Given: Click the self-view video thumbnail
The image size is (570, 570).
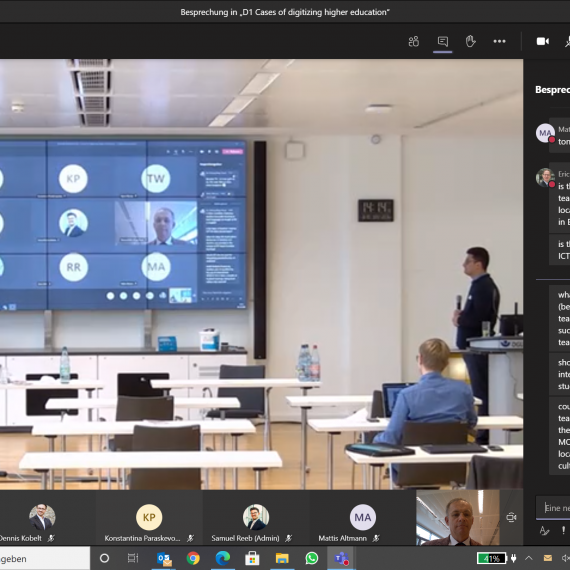Looking at the screenshot, I should [x=458, y=518].
